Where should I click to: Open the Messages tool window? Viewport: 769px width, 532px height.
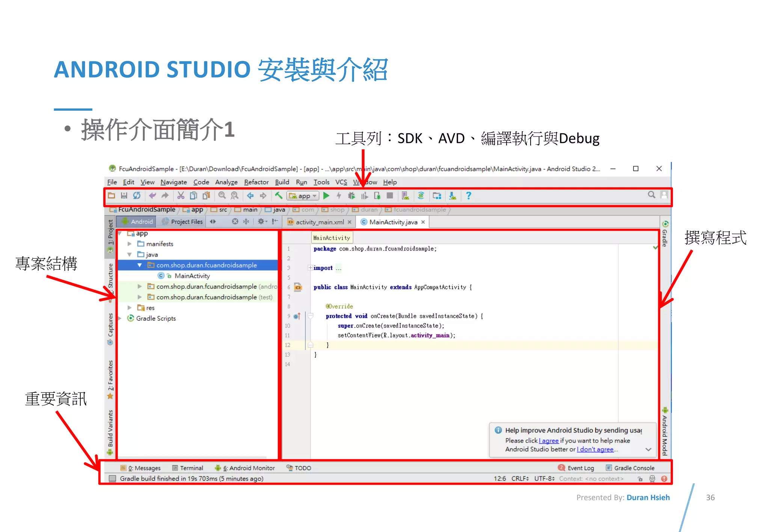click(140, 468)
